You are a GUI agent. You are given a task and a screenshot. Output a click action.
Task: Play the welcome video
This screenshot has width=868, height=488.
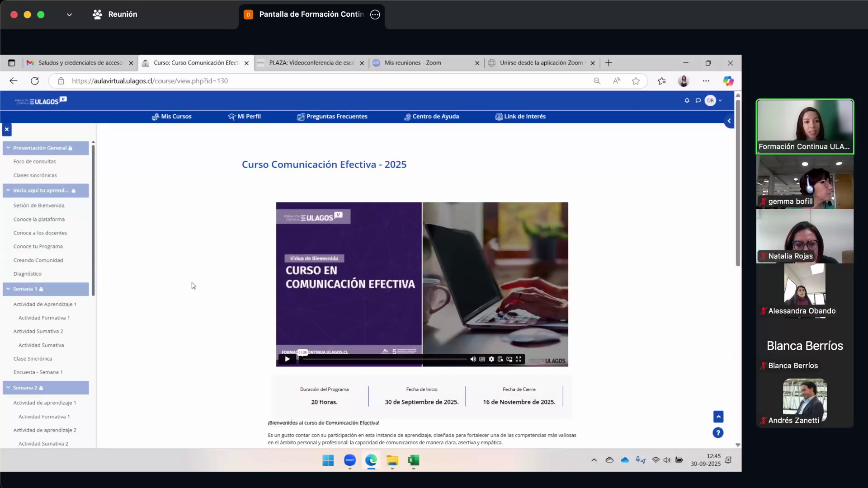pyautogui.click(x=287, y=359)
